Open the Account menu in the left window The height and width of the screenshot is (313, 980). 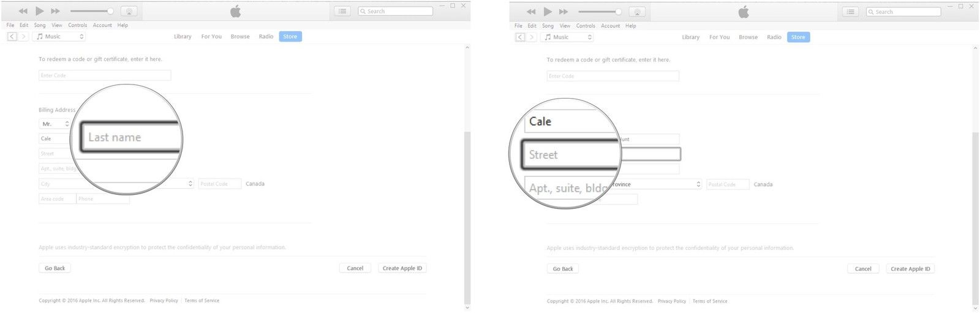click(x=102, y=25)
